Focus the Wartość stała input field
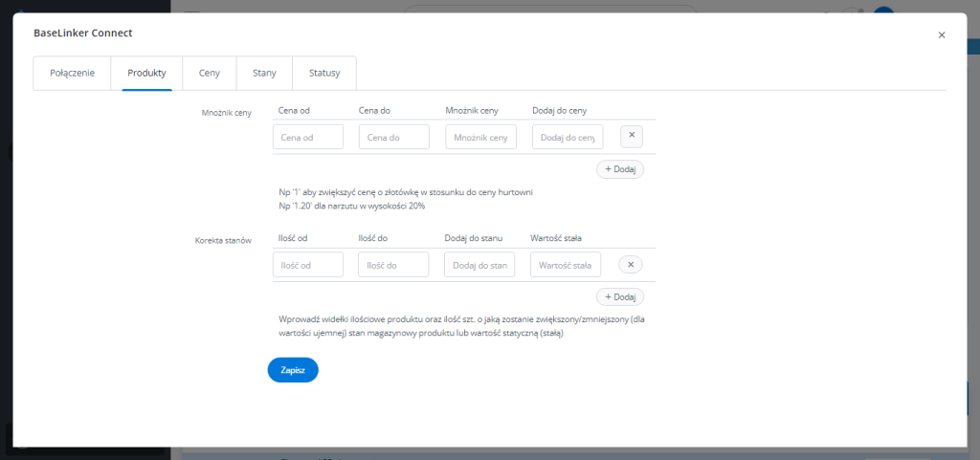This screenshot has width=980, height=460. pos(566,265)
